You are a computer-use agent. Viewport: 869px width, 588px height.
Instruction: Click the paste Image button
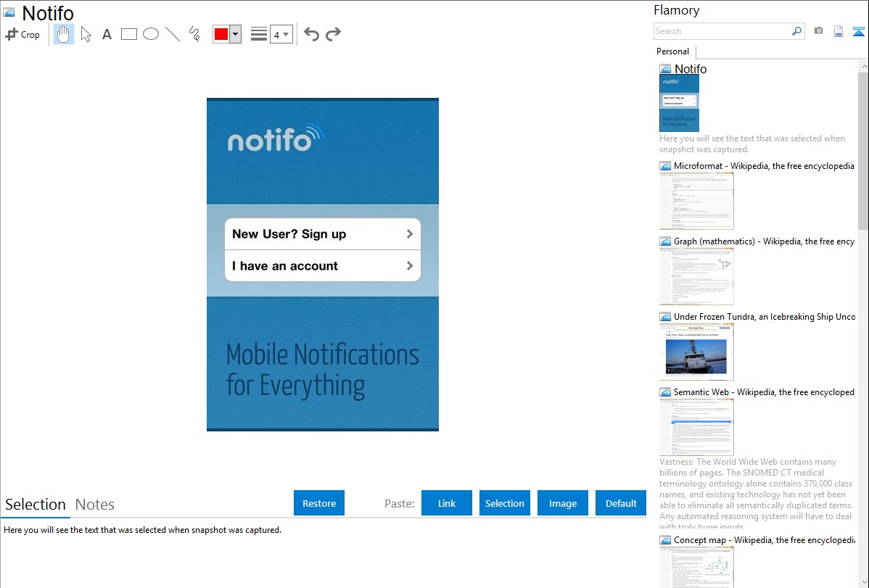(562, 503)
